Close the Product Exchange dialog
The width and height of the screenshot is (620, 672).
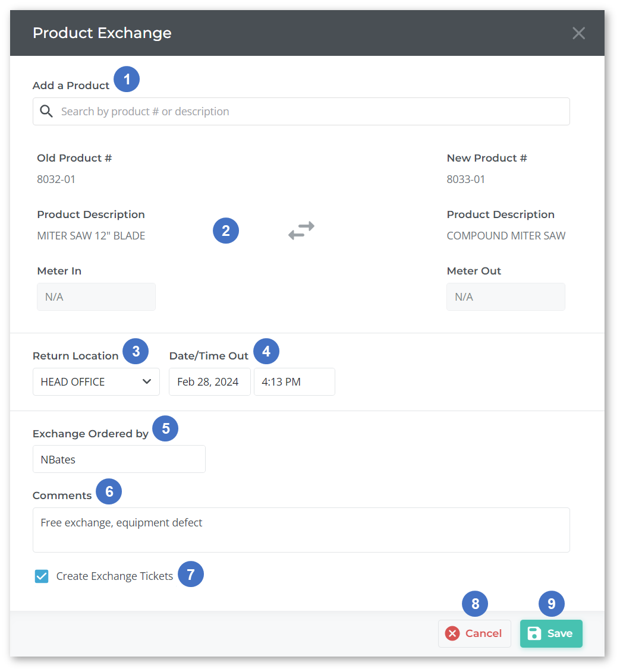(x=578, y=33)
